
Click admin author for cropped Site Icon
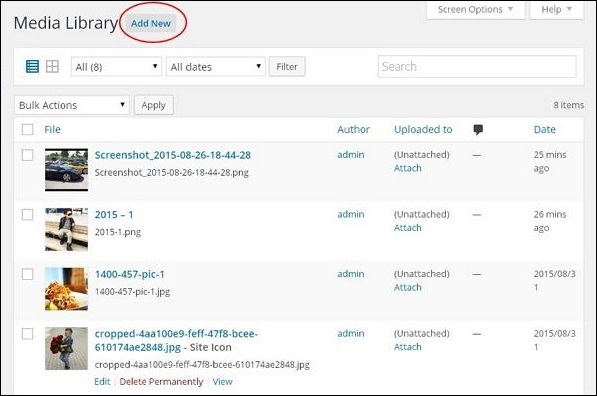tap(351, 334)
